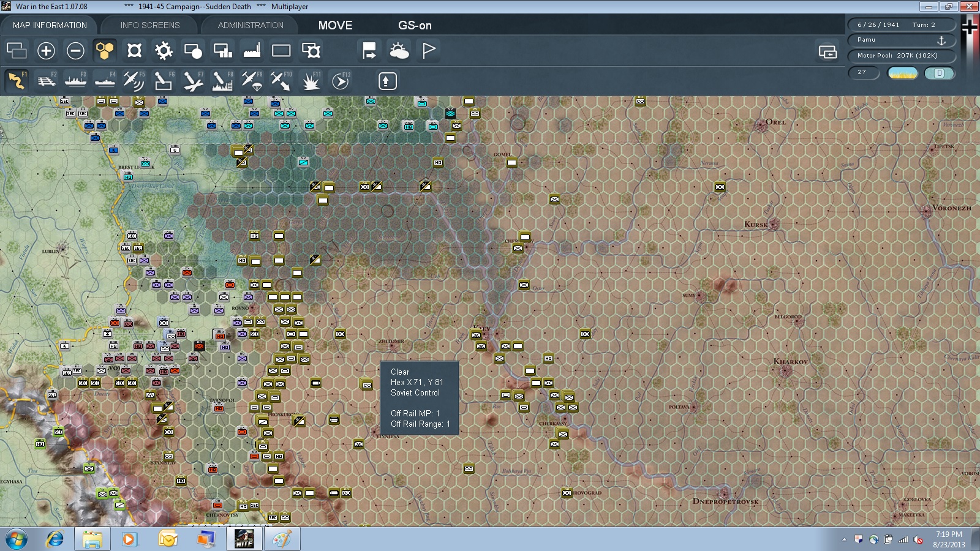Screen dimensions: 980x551
Task: Click the rectangle-with-bar-chart icon in the toolbar
Action: point(222,50)
